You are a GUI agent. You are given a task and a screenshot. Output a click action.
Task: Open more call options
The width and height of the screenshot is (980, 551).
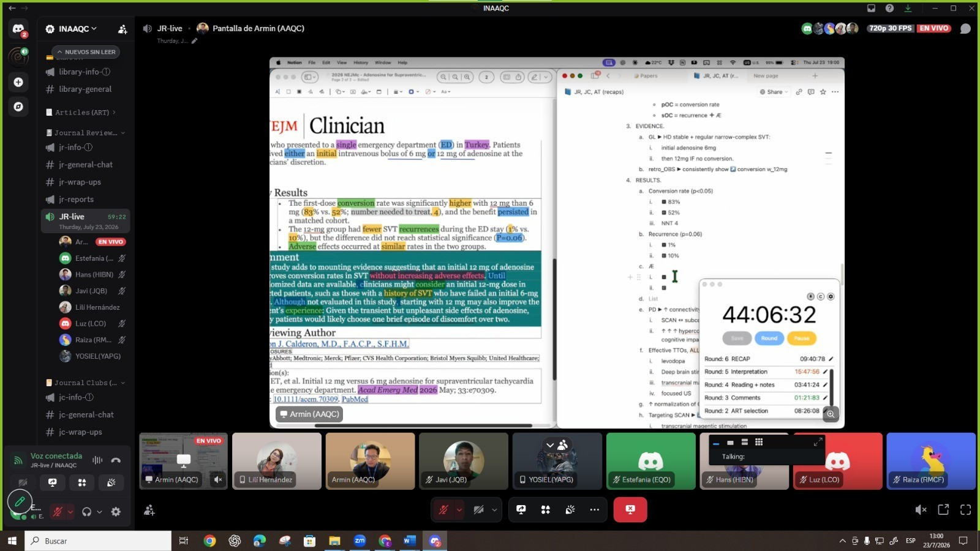(594, 509)
